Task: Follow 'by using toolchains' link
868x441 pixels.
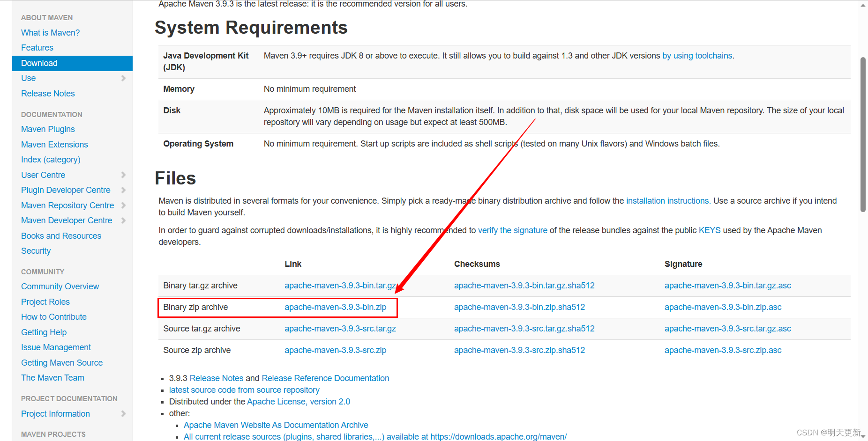Action: (697, 56)
